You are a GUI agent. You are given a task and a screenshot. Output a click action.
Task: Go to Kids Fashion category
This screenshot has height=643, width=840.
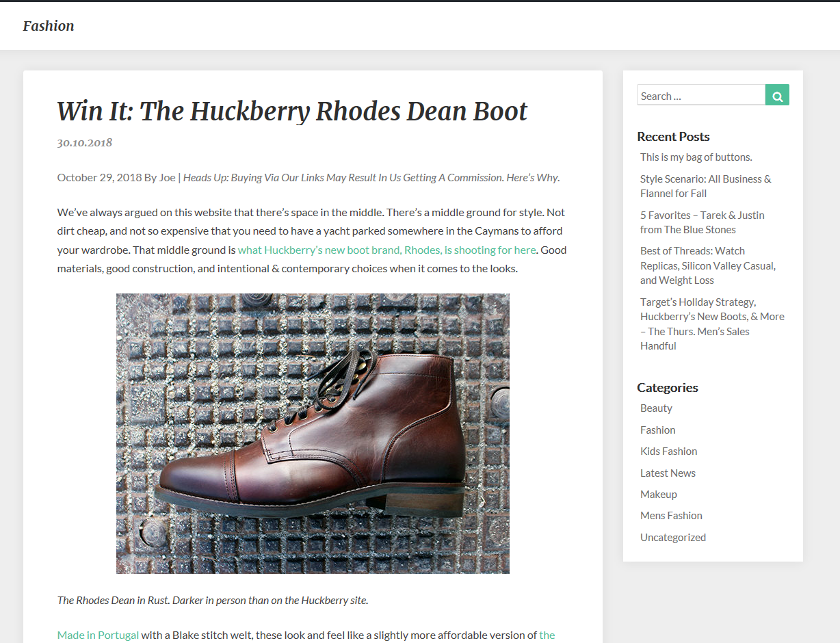click(x=668, y=451)
